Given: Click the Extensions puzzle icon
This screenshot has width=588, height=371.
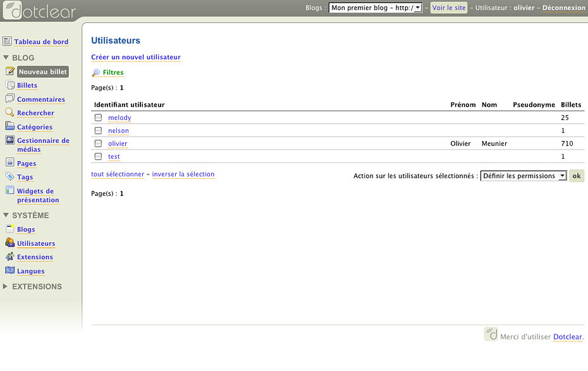Looking at the screenshot, I should (10, 257).
